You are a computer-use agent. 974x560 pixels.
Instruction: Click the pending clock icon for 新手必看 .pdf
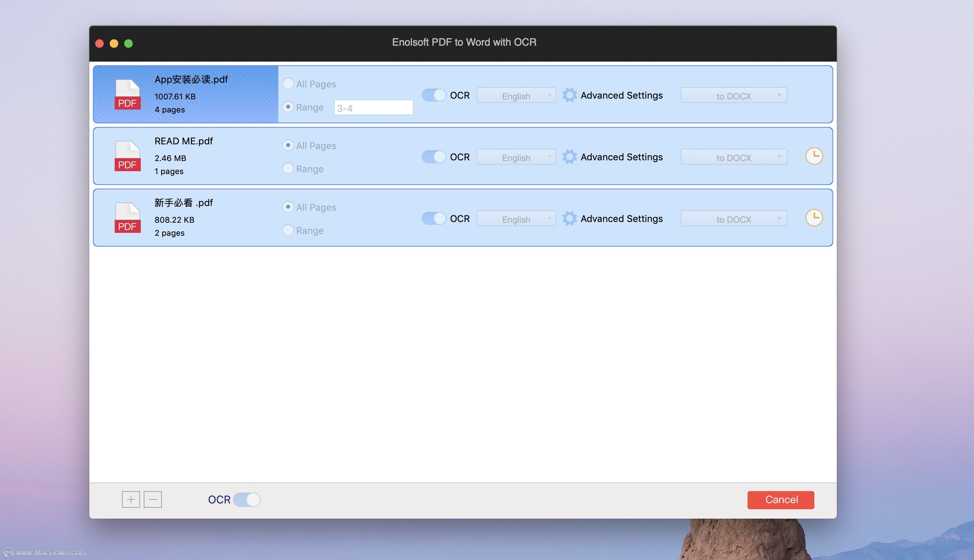coord(814,218)
